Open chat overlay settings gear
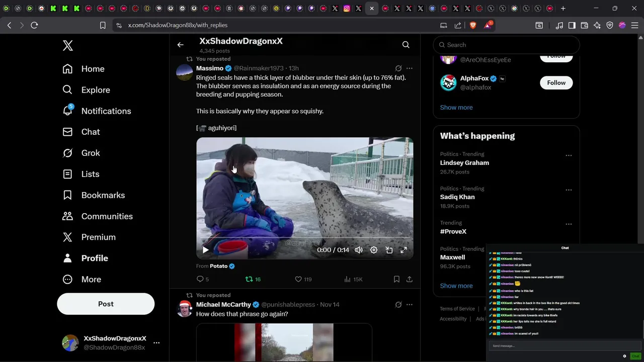 click(624, 356)
